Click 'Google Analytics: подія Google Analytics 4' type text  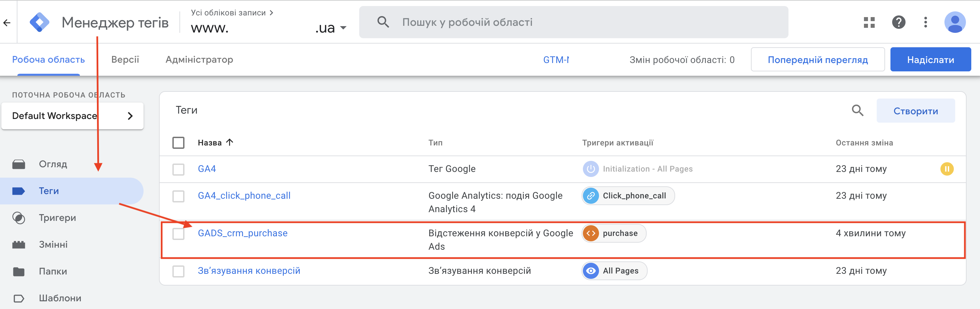coord(495,202)
